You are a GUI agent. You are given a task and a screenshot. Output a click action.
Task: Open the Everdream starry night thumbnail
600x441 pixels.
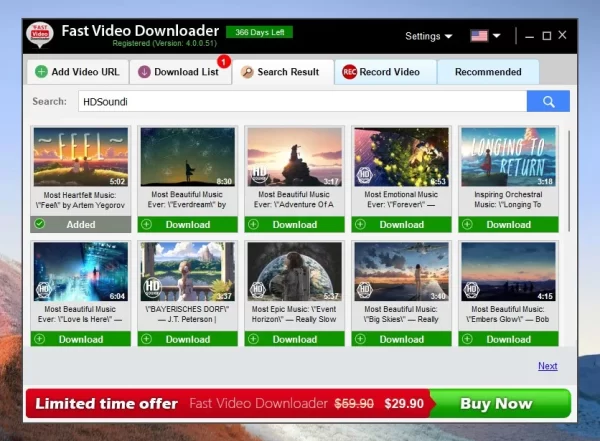[188, 157]
